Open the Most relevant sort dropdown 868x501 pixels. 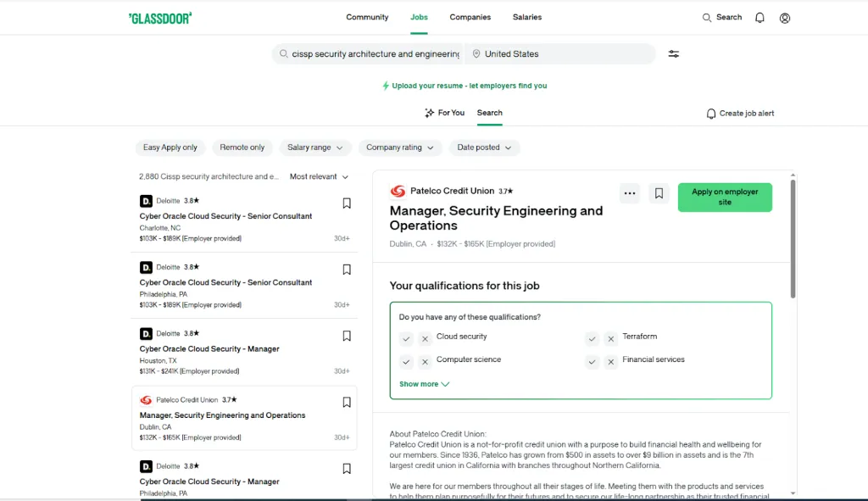pyautogui.click(x=319, y=177)
